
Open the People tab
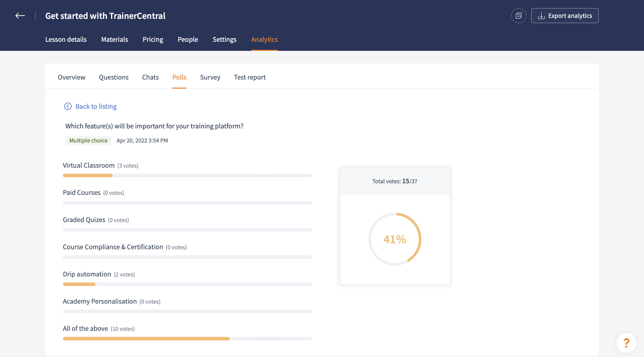point(188,39)
